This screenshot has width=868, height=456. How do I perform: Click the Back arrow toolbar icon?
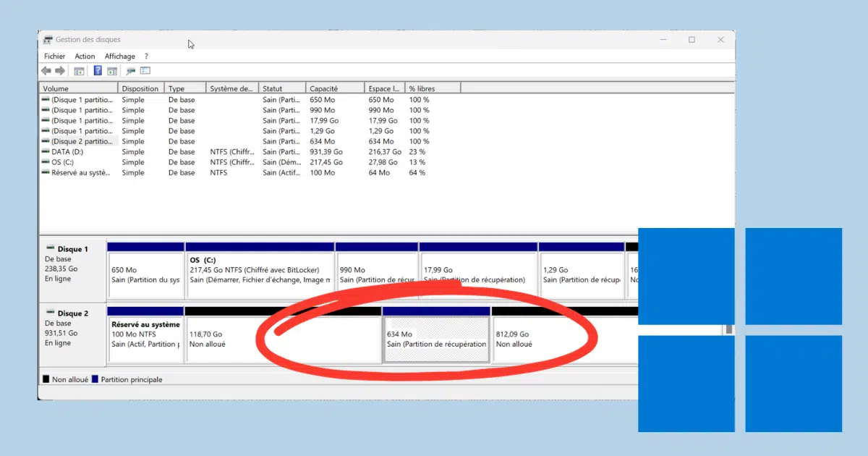(x=46, y=71)
